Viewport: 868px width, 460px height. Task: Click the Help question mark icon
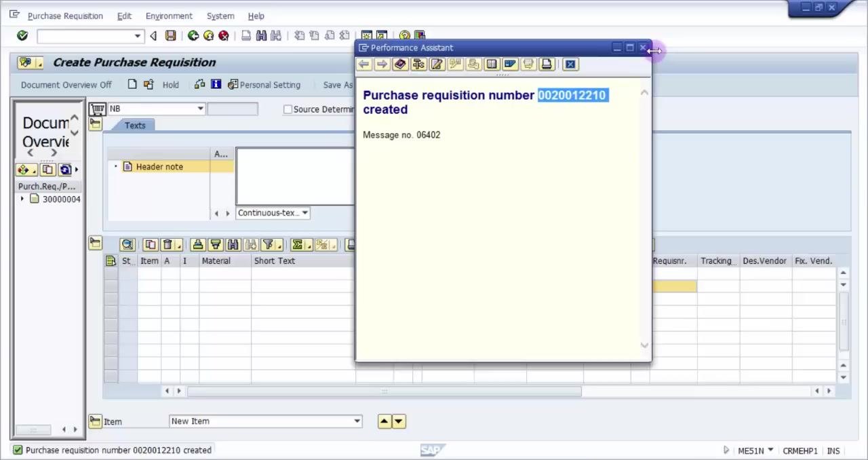pyautogui.click(x=405, y=35)
